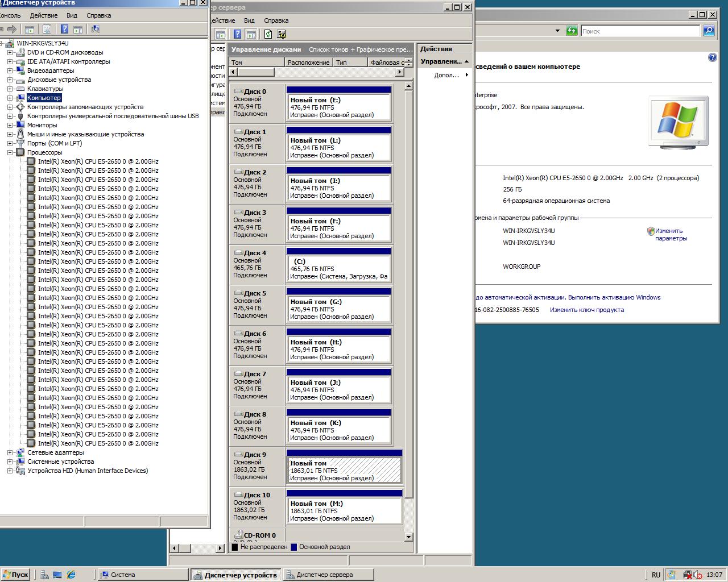This screenshot has height=582, width=728.
Task: Click the network tray icon with red cross
Action: 688,575
